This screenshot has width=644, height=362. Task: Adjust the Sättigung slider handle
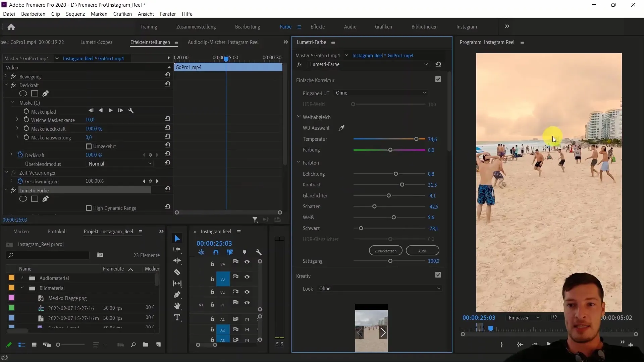[x=390, y=261]
